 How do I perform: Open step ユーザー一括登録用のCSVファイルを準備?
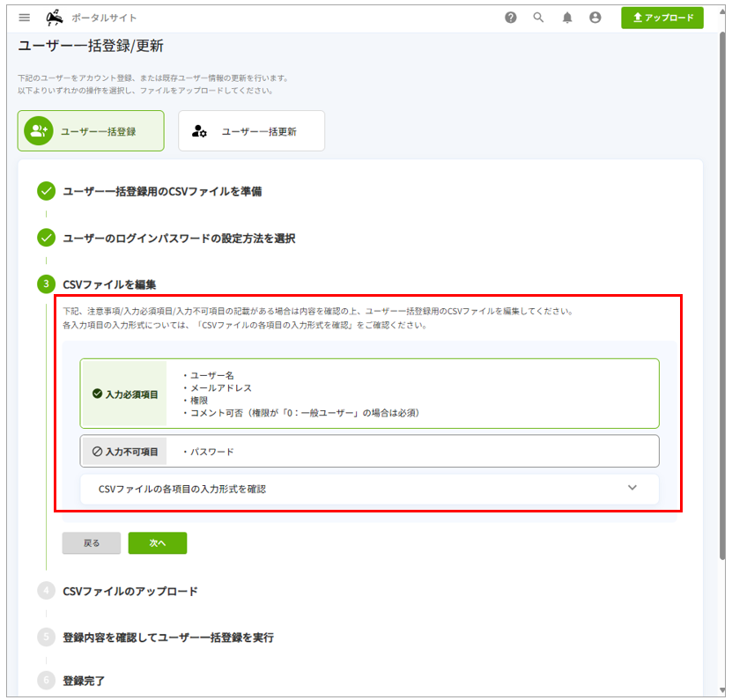click(x=162, y=191)
